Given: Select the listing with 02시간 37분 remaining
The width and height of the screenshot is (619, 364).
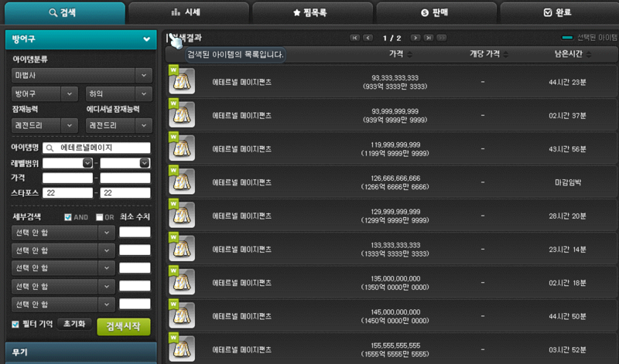Looking at the screenshot, I should click(392, 115).
